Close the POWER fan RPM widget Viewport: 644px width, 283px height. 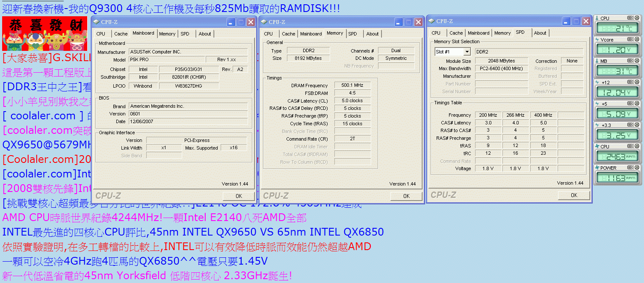[637, 168]
